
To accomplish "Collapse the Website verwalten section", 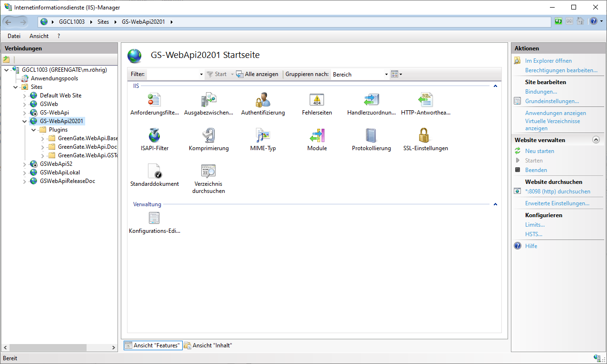I will (x=596, y=140).
